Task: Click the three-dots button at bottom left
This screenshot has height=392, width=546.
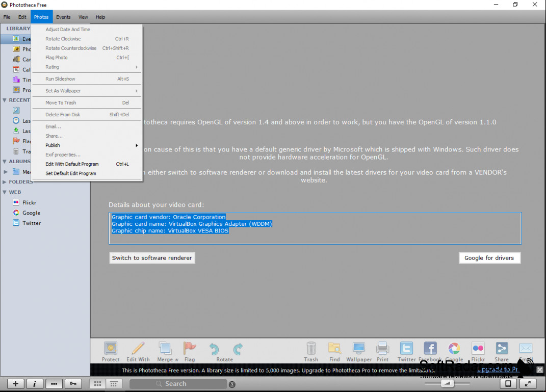Action: coord(54,384)
